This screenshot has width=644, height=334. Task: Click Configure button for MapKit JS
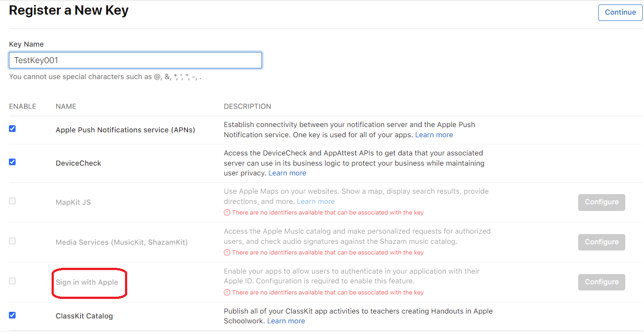click(x=601, y=202)
